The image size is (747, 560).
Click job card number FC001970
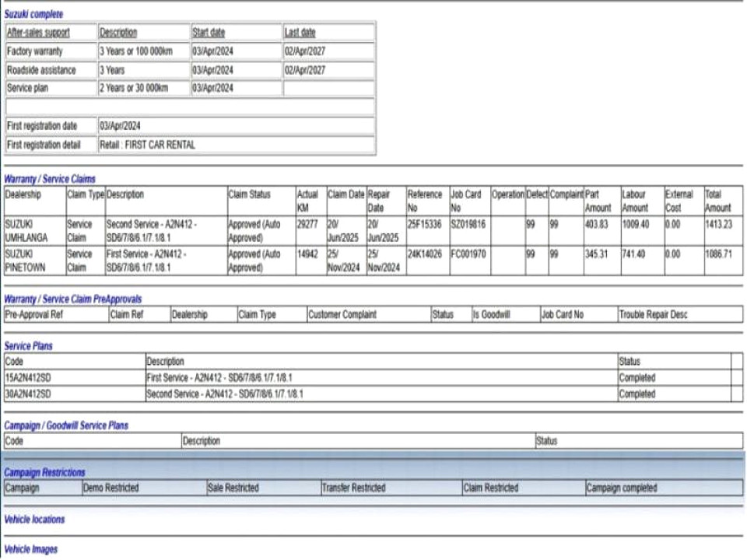coord(468,254)
